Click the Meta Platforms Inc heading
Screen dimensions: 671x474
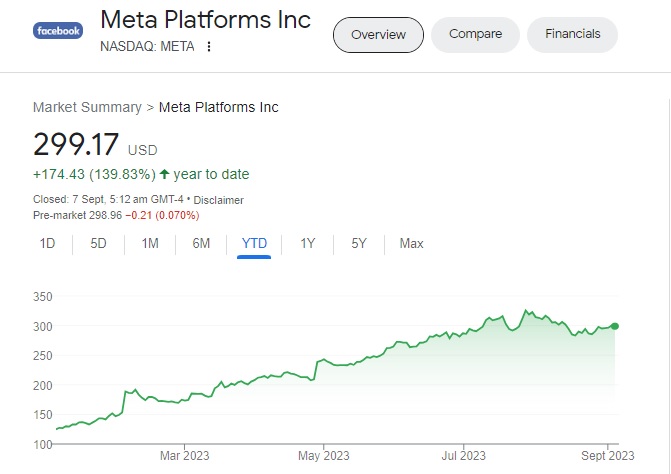pyautogui.click(x=206, y=20)
